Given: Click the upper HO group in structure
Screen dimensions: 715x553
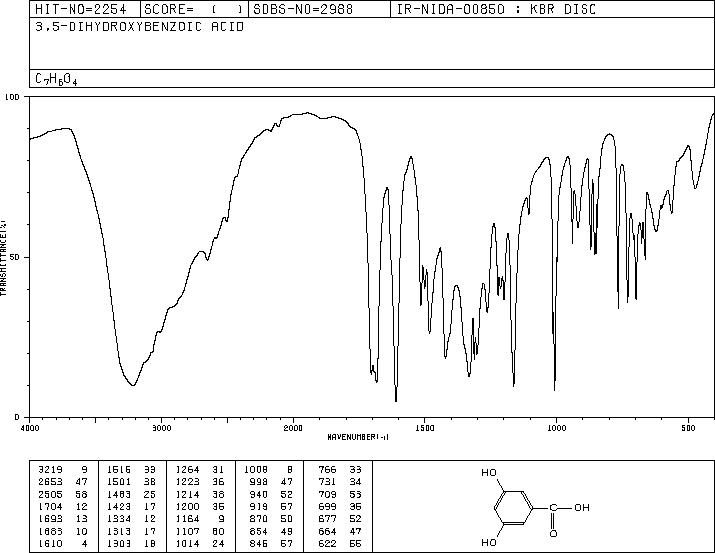Looking at the screenshot, I should click(x=489, y=473).
